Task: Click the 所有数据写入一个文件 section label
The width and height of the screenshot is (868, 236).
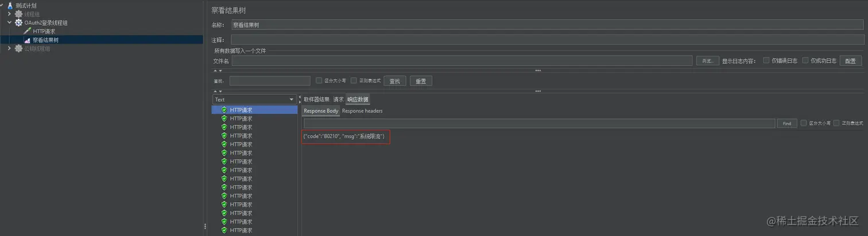Action: pyautogui.click(x=240, y=51)
